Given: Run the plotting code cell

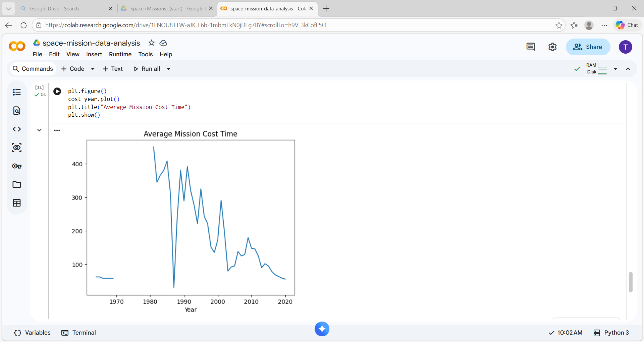Looking at the screenshot, I should [57, 91].
